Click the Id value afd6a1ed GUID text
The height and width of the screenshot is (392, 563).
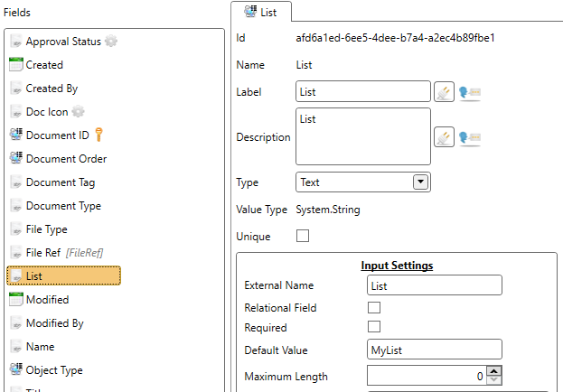point(395,38)
